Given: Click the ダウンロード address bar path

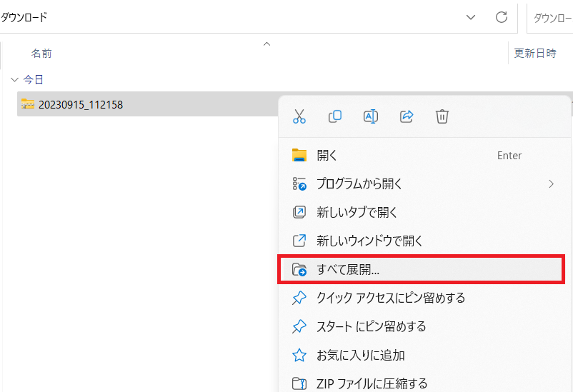Looking at the screenshot, I should (24, 17).
